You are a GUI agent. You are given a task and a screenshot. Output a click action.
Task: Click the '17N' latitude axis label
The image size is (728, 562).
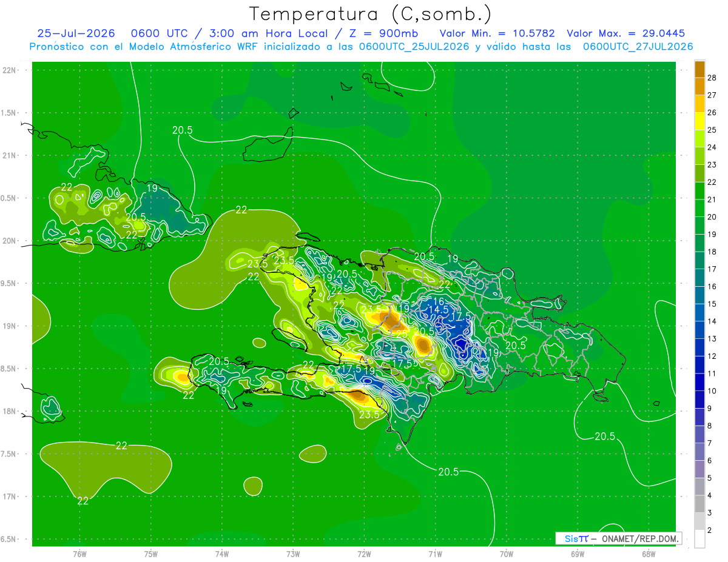point(10,497)
